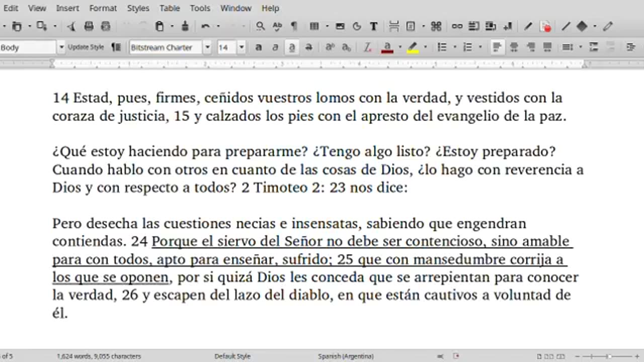Click the Spanish (Argentina) language status
The height and width of the screenshot is (362, 644).
pos(346,356)
